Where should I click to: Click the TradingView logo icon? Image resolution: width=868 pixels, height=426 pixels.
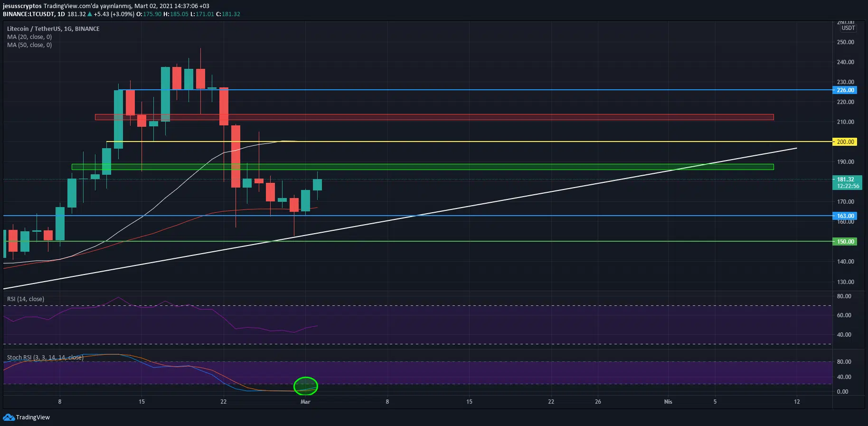(9, 417)
